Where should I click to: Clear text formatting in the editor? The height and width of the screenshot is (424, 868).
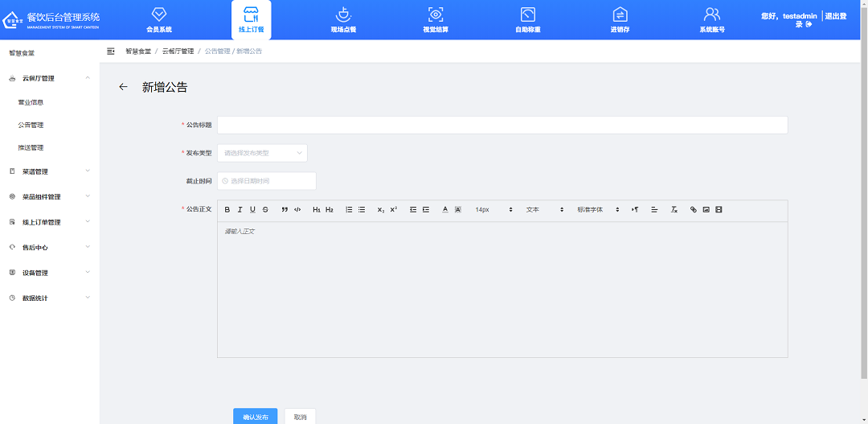(674, 209)
